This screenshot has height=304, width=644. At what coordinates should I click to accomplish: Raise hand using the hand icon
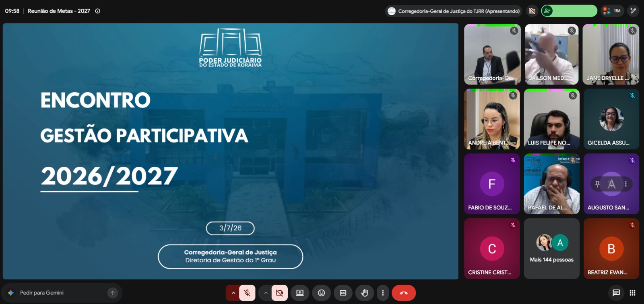pyautogui.click(x=365, y=293)
